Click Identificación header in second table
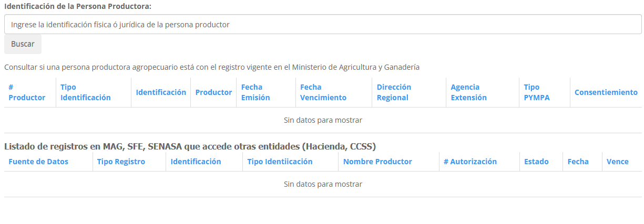 click(x=196, y=162)
